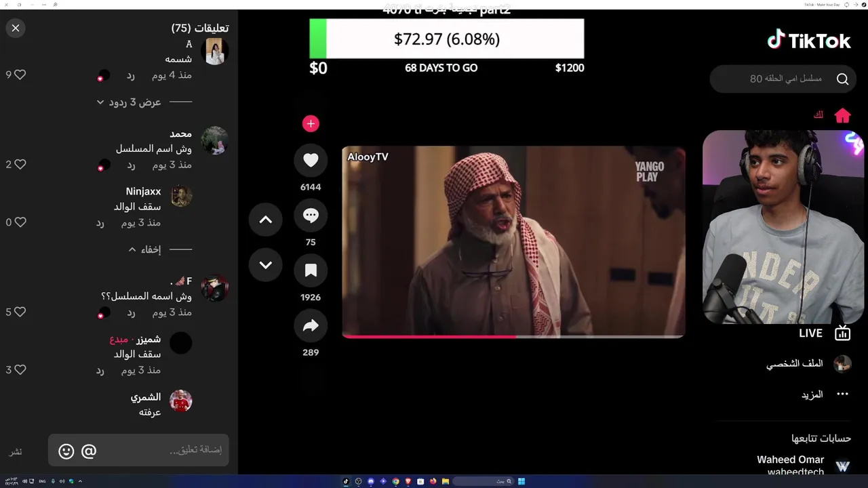This screenshot has height=488, width=868.
Task: Reply 'رد' to شميزز's comment
Action: pyautogui.click(x=100, y=370)
